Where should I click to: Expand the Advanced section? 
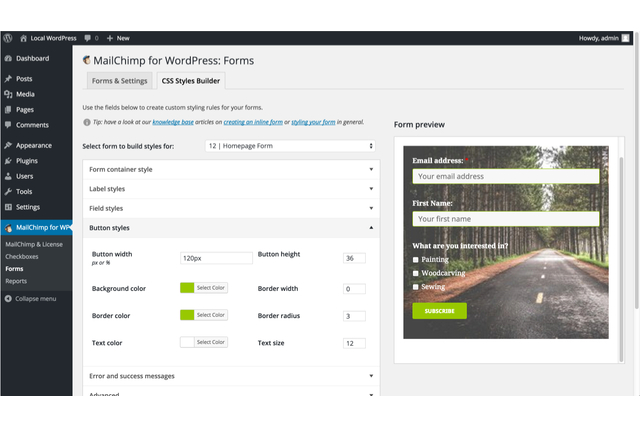[231, 392]
